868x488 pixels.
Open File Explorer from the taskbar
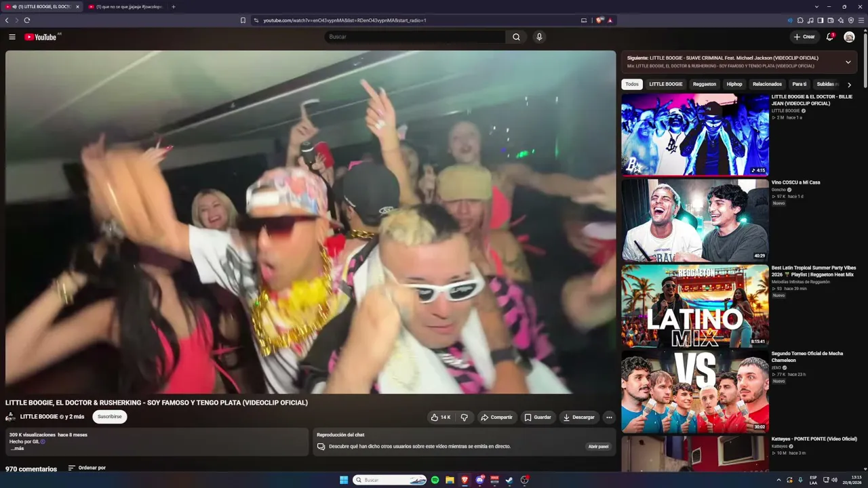coord(450,480)
